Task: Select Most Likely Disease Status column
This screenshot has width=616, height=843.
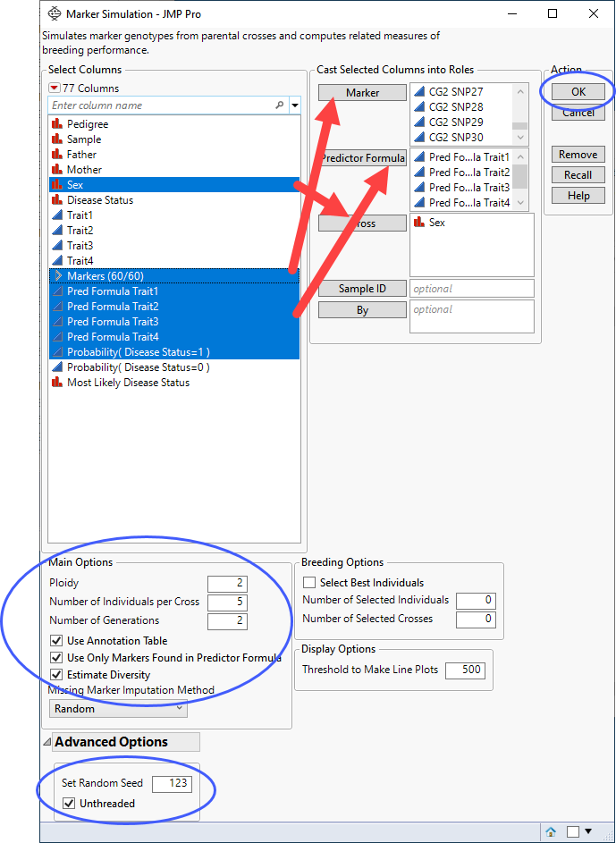Action: 174,383
